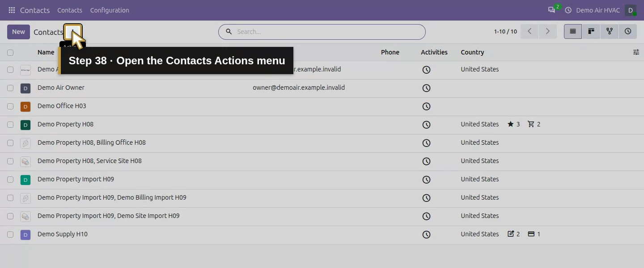Open optional columns settings icon

(x=636, y=52)
